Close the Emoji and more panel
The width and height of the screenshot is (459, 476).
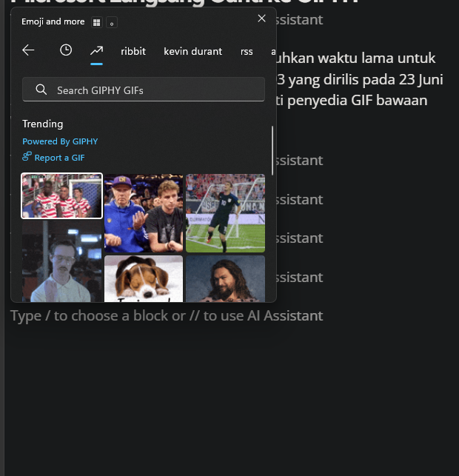click(x=261, y=19)
